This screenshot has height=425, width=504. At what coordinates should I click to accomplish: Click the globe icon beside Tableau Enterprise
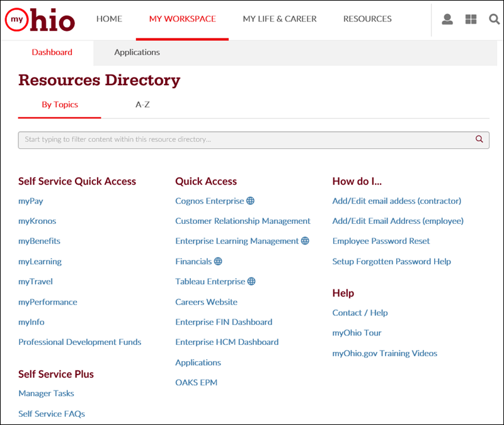(251, 281)
